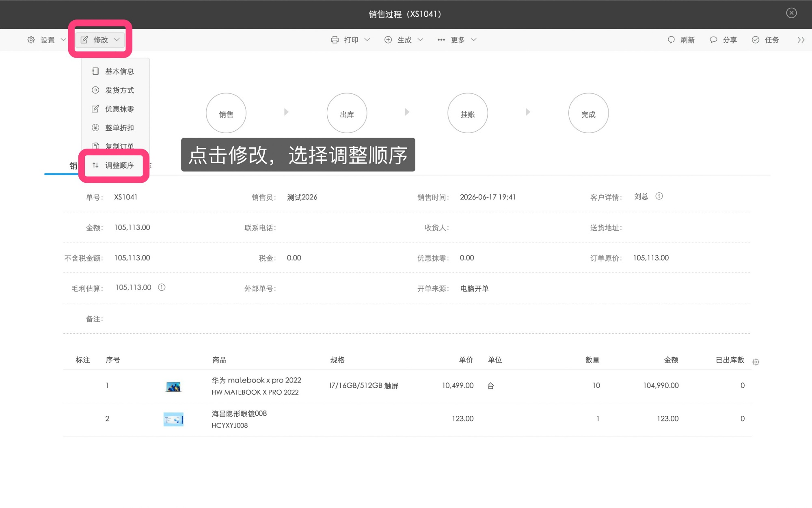812x508 pixels.
Task: Click the 完成 stage circle
Action: coord(588,113)
